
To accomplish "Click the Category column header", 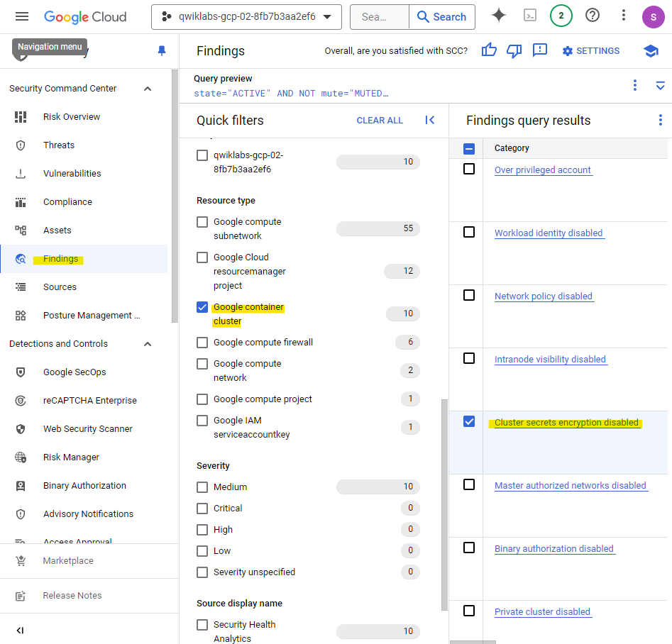I will click(512, 148).
